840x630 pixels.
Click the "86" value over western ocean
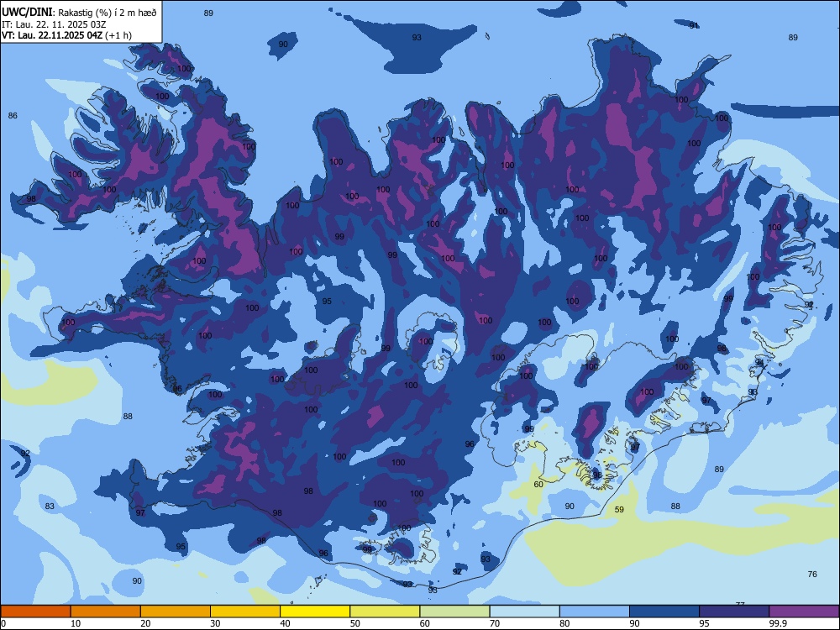coord(13,116)
